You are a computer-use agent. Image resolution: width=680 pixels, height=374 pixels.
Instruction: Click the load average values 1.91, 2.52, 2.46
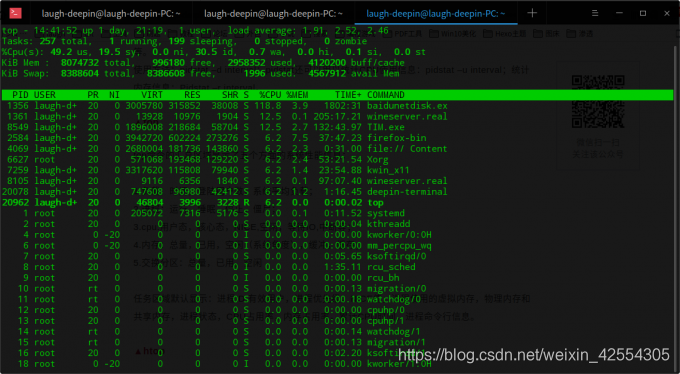point(345,30)
